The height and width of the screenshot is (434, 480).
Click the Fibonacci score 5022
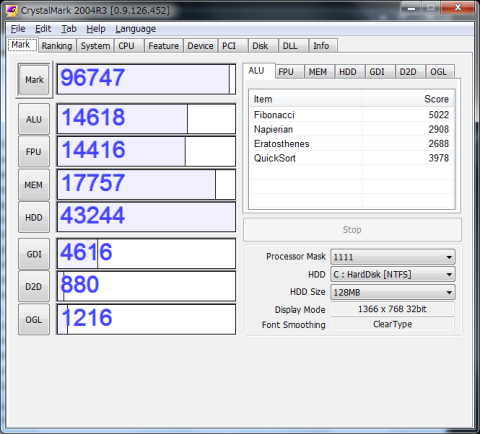439,115
